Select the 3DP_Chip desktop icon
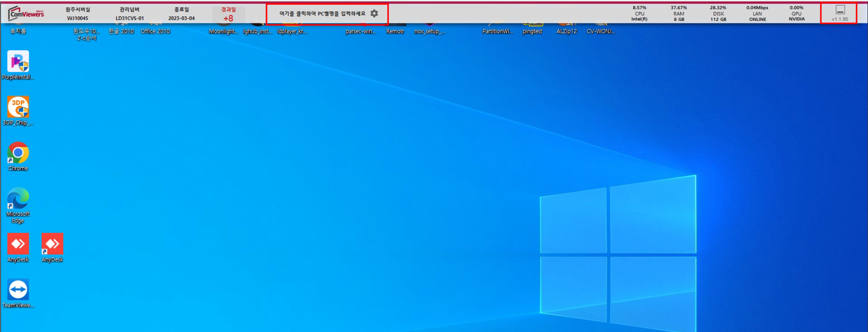Image resolution: width=868 pixels, height=332 pixels. point(18,108)
